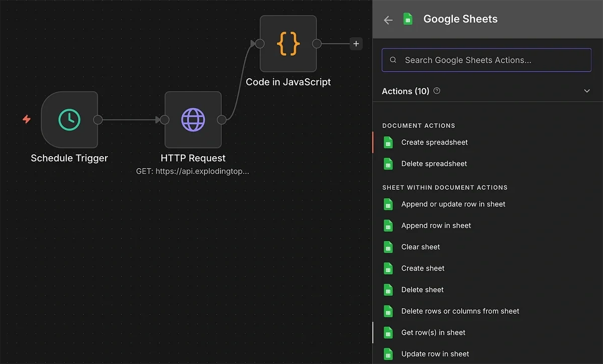Open the HTTP Request globe icon
The image size is (603, 364).
(193, 120)
